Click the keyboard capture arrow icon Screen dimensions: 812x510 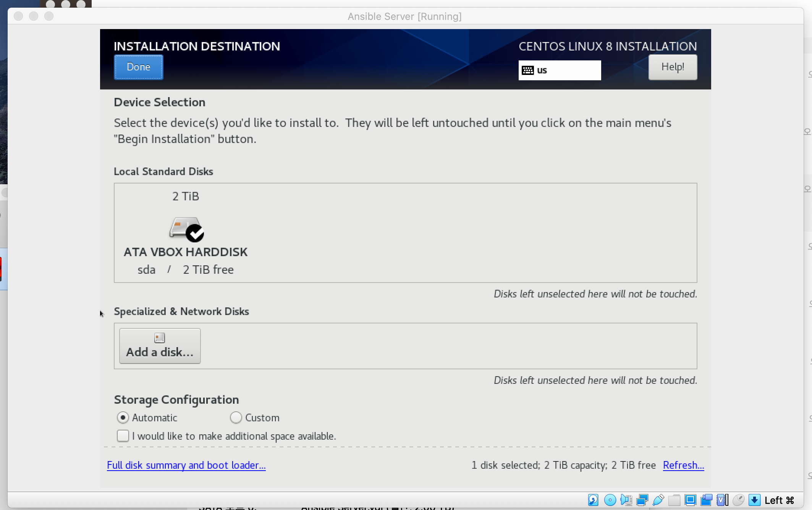(x=754, y=500)
